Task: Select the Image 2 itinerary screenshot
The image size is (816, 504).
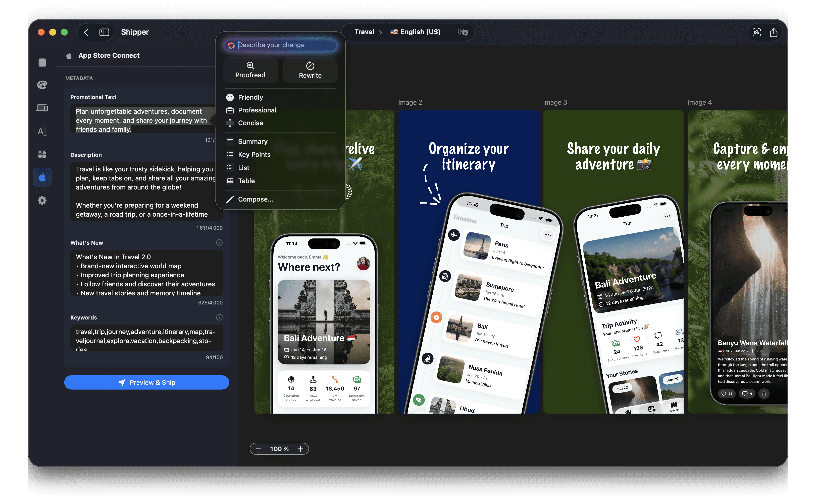Action: [x=468, y=262]
